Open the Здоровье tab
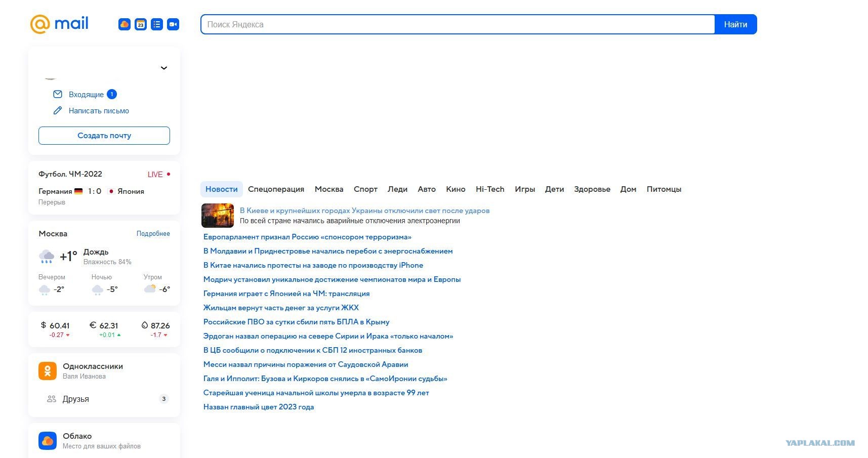This screenshot has height=458, width=868. (x=592, y=189)
